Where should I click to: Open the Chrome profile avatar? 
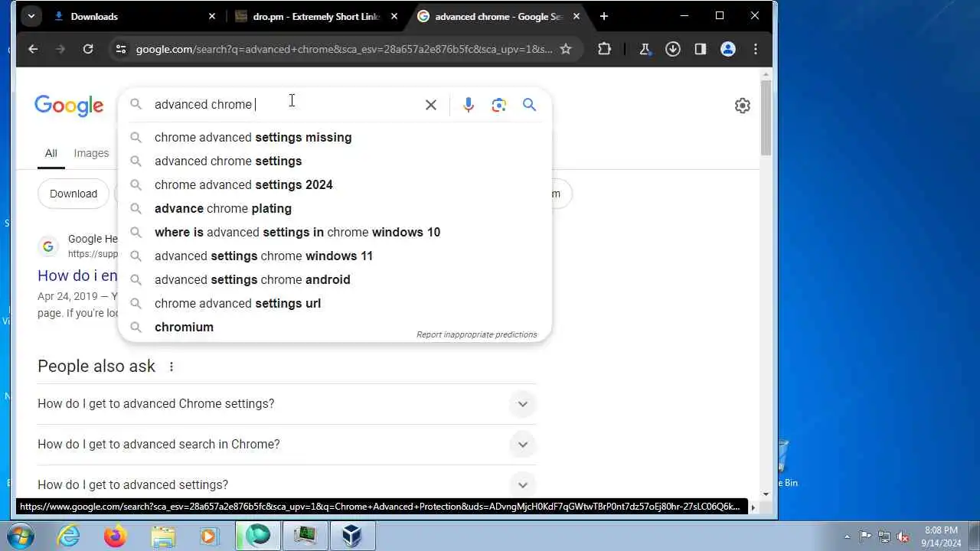(728, 49)
